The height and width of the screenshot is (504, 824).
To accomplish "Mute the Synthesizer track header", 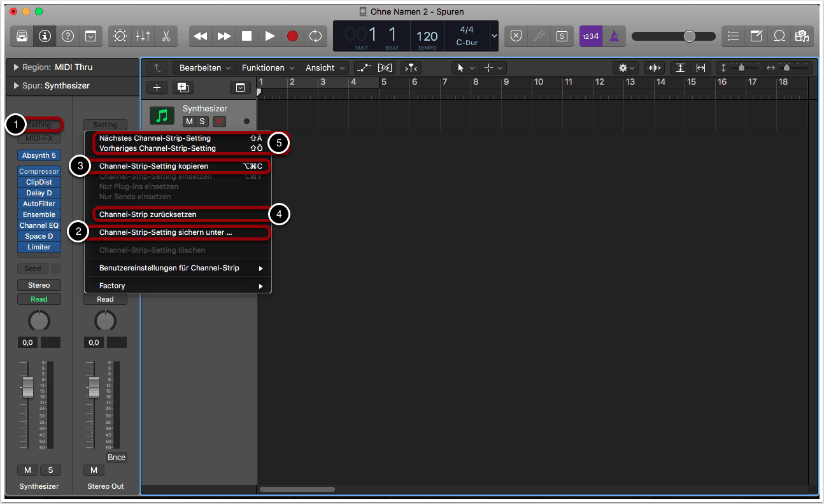I will point(189,122).
